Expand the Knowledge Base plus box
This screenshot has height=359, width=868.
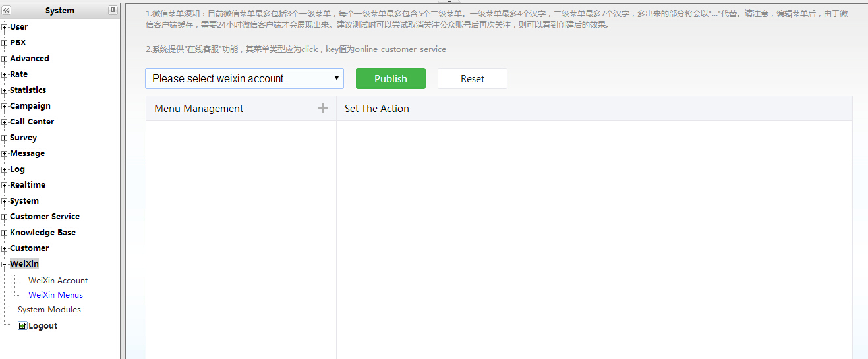point(5,233)
